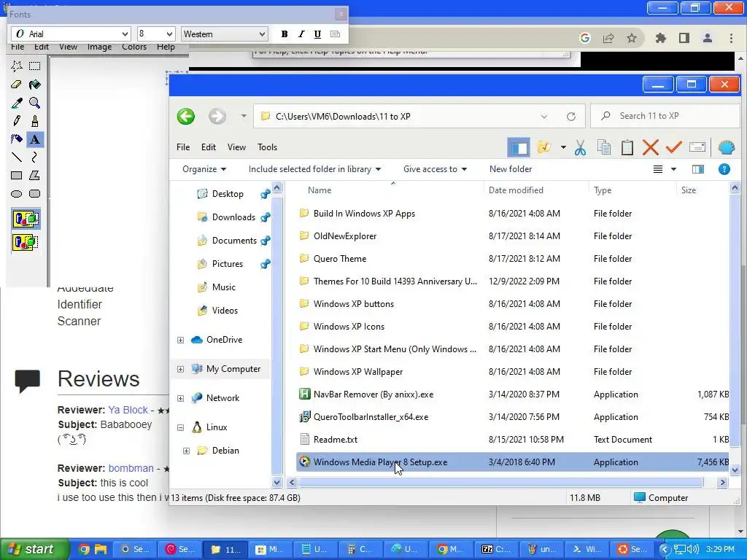
Task: Select the rectangular Select tool in Paint
Action: pos(35,66)
